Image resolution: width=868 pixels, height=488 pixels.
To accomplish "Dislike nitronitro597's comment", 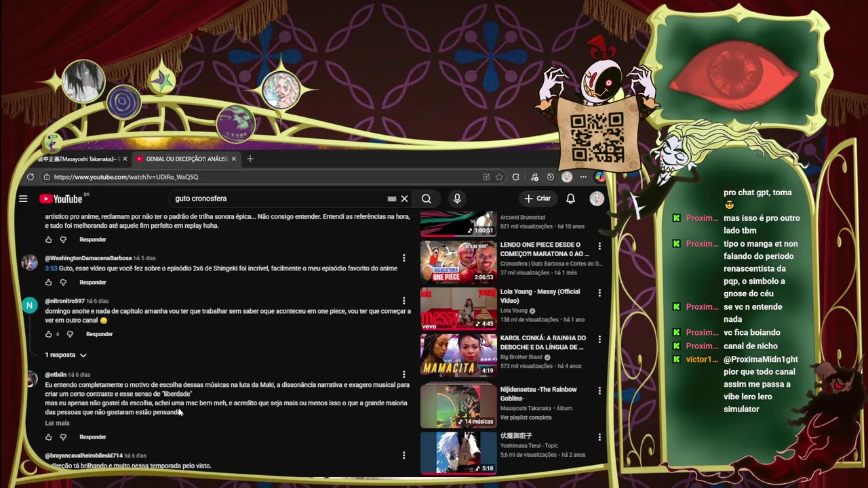I will pos(70,334).
